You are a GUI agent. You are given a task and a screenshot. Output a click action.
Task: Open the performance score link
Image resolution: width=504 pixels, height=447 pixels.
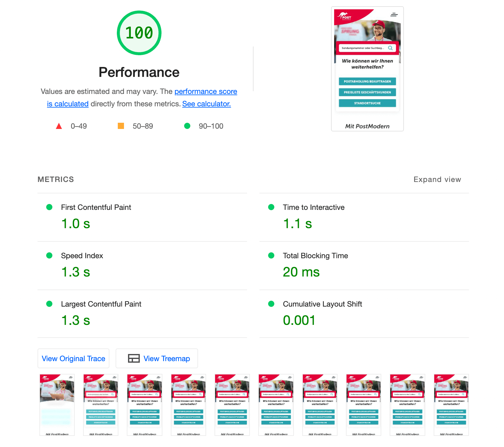[x=206, y=91]
